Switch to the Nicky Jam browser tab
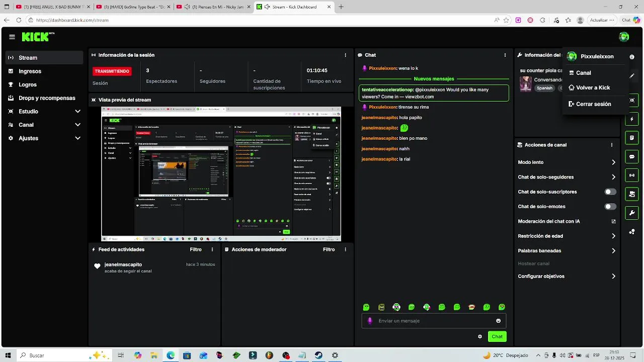This screenshot has height=362, width=644. (x=213, y=7)
